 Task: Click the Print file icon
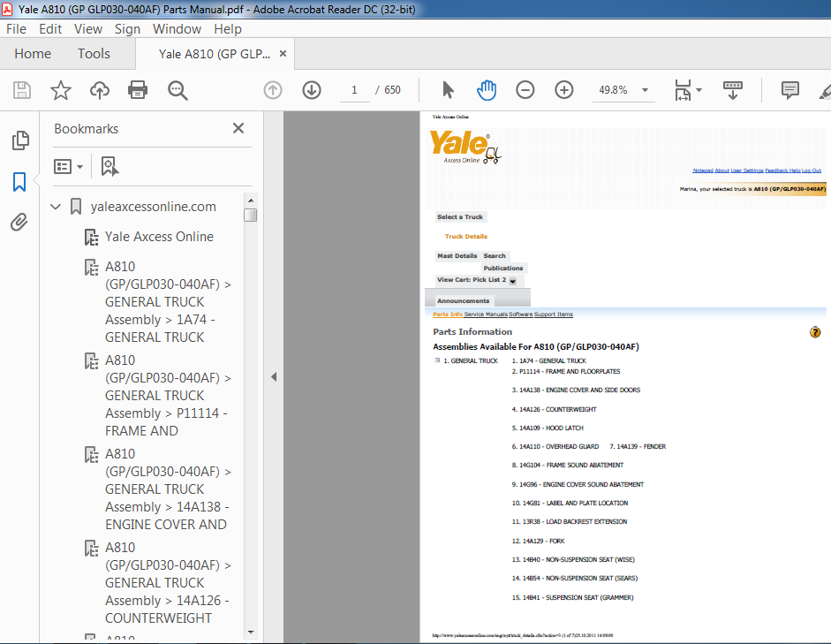pyautogui.click(x=138, y=90)
